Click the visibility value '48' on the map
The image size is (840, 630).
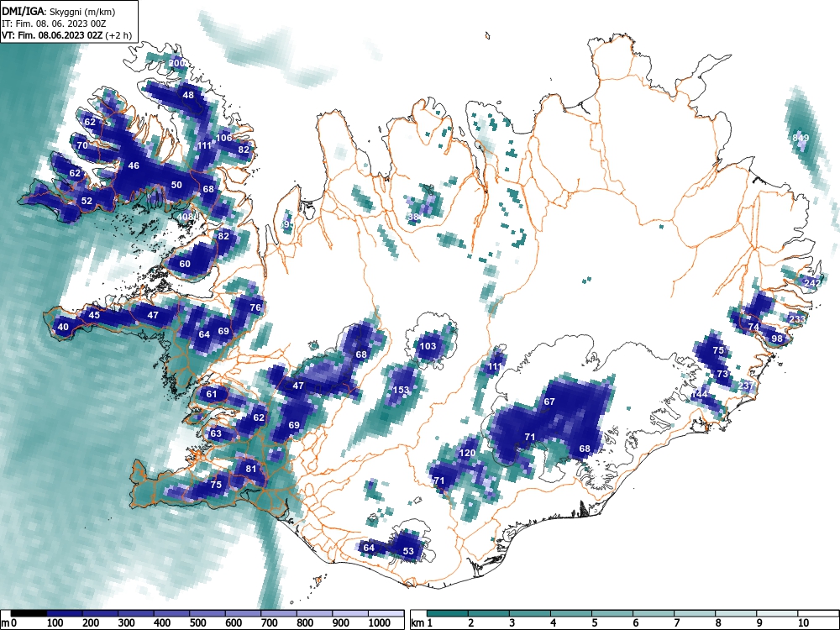(x=188, y=96)
